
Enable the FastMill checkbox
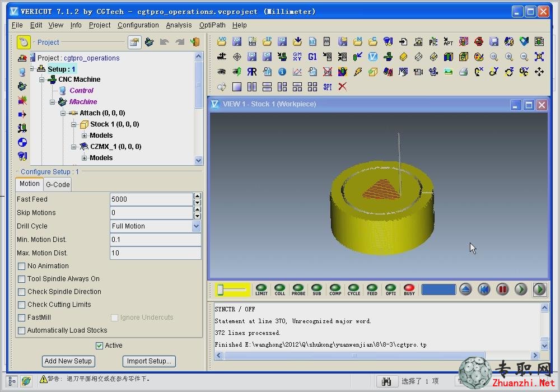point(21,318)
